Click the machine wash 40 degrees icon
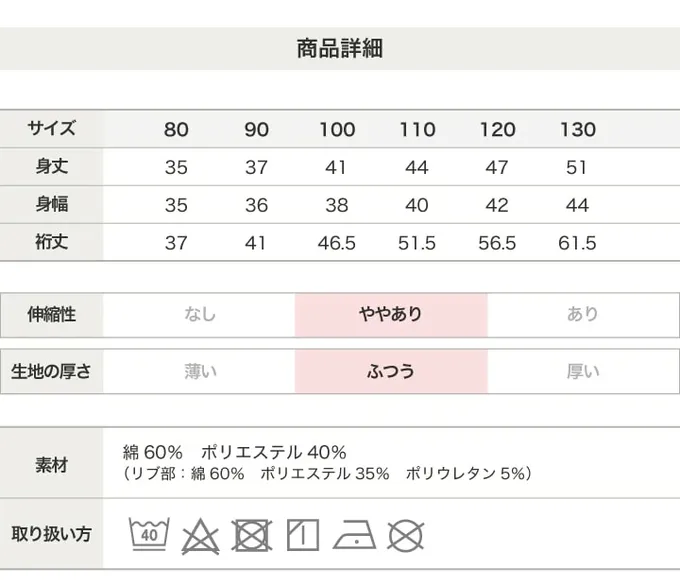The height and width of the screenshot is (586, 680). pyautogui.click(x=149, y=534)
